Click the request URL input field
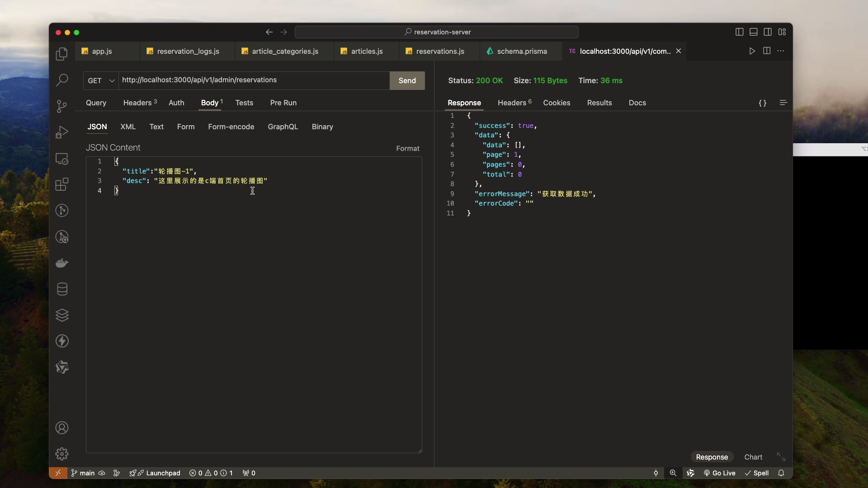 [253, 80]
